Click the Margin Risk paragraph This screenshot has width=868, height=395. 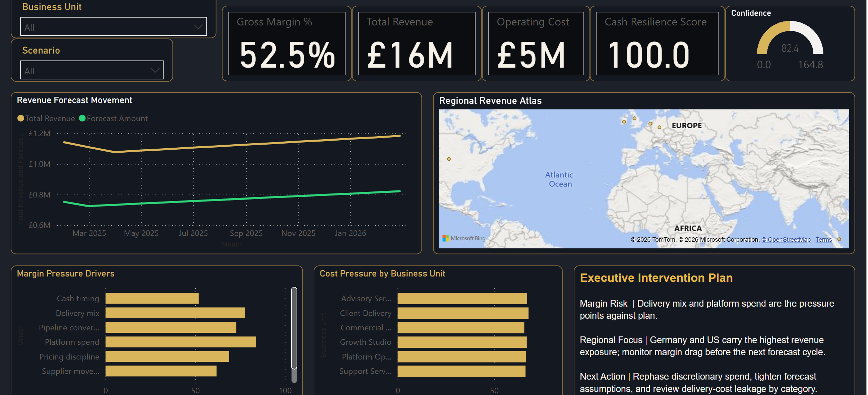(707, 309)
